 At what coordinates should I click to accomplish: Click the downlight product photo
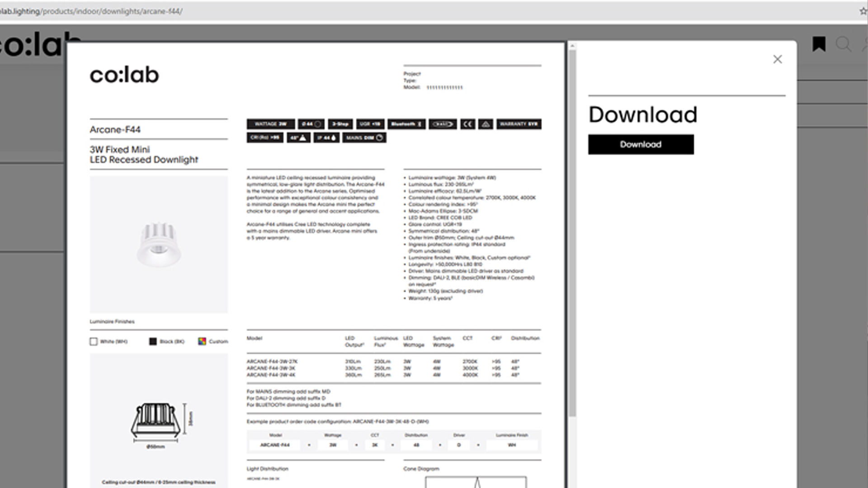pos(159,244)
